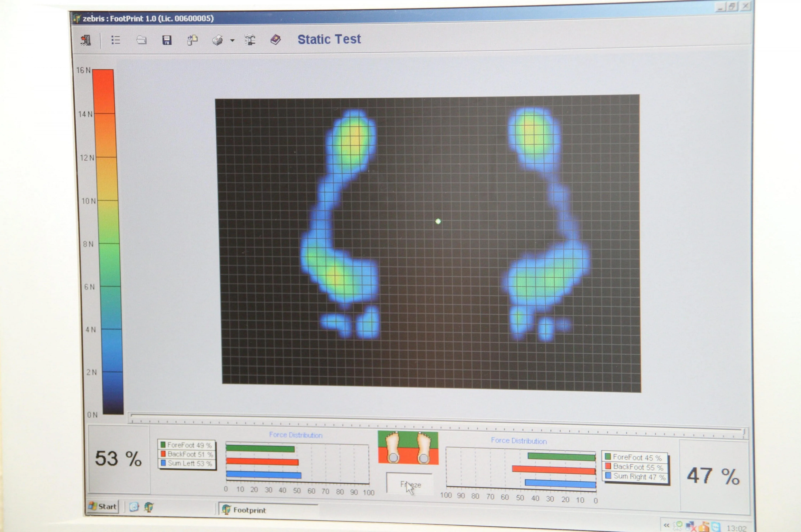801x532 pixels.
Task: Click the green check tray icon
Action: [x=678, y=526]
